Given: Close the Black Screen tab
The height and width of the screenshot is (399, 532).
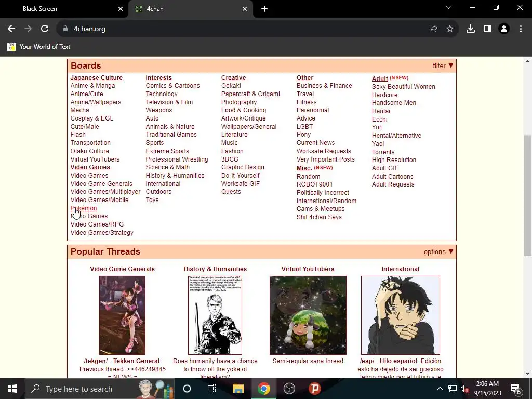Looking at the screenshot, I should [x=121, y=9].
